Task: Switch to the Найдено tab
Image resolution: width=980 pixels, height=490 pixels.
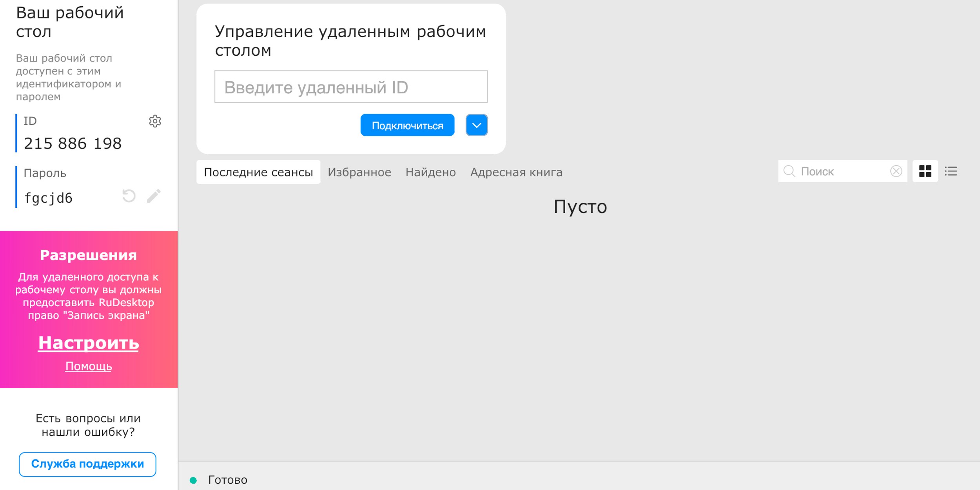Action: click(430, 172)
